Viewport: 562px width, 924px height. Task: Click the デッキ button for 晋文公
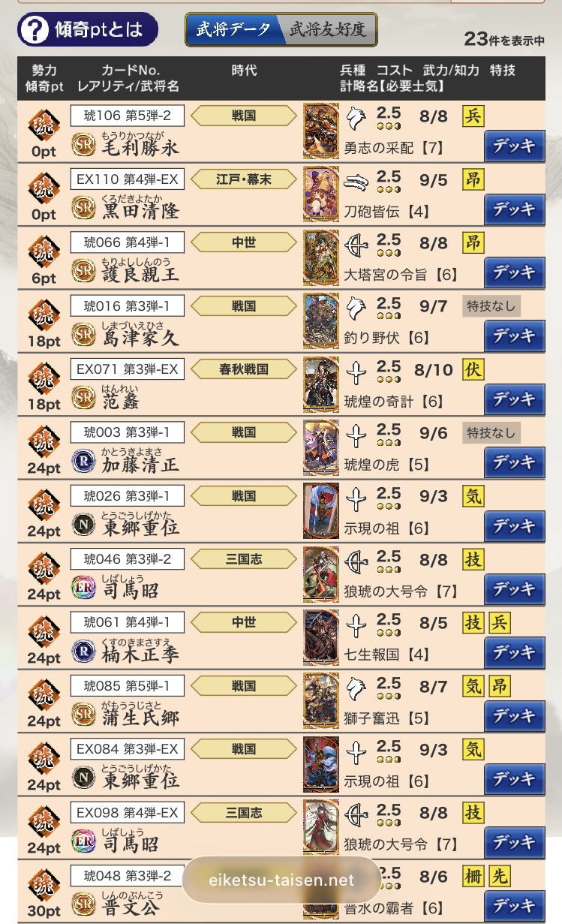(x=514, y=905)
